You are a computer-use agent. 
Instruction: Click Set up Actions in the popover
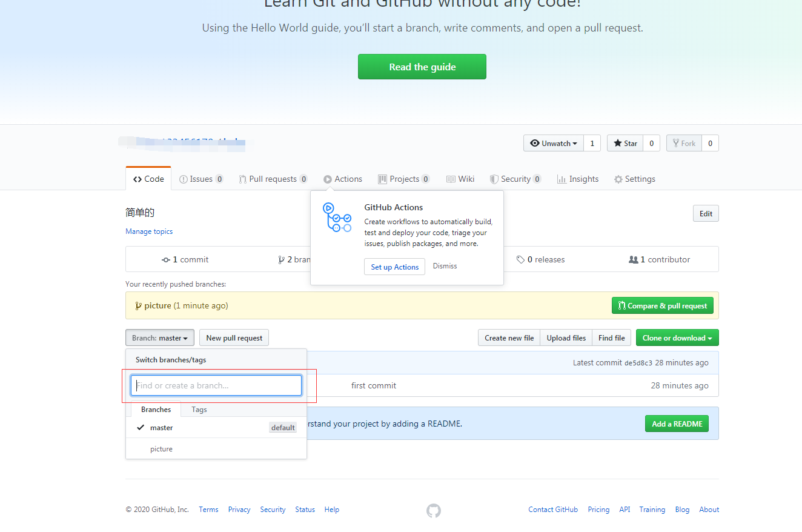tap(394, 267)
